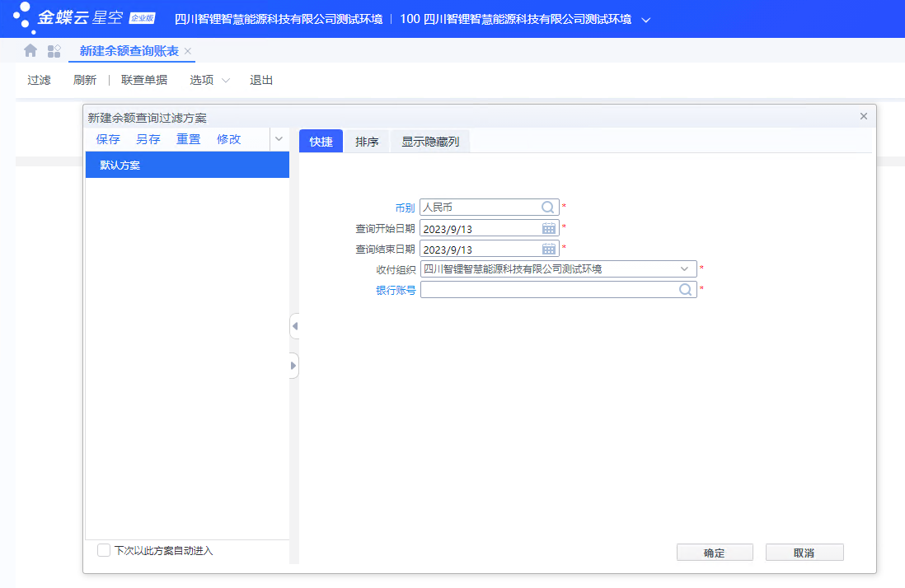Open bank account lookup magnifier
This screenshot has width=905, height=588.
pyautogui.click(x=685, y=289)
